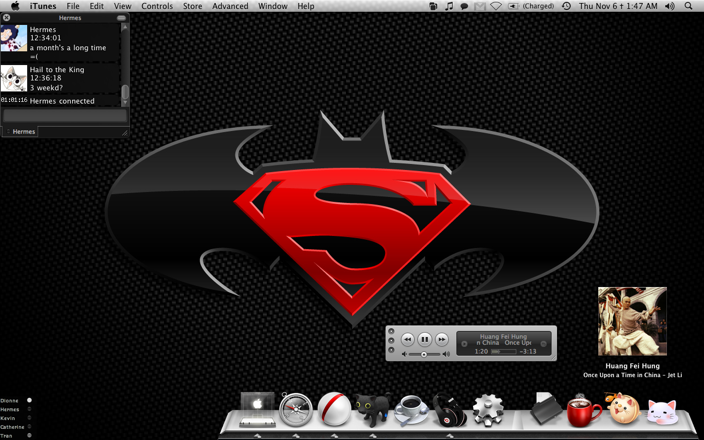Open the red mug dock icon

click(583, 410)
